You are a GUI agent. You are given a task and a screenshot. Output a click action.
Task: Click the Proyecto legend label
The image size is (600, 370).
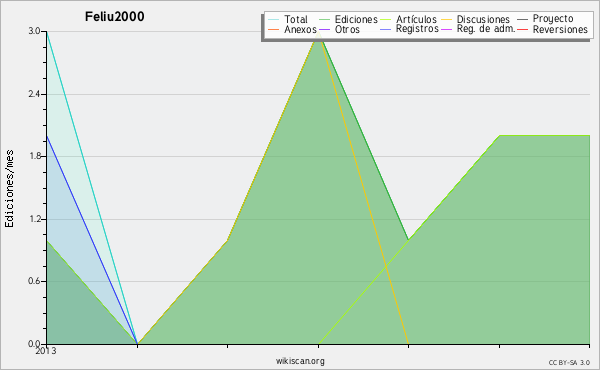coord(553,19)
